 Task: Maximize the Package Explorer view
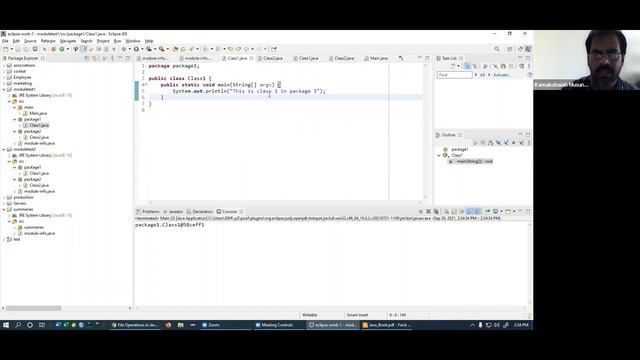click(x=128, y=58)
